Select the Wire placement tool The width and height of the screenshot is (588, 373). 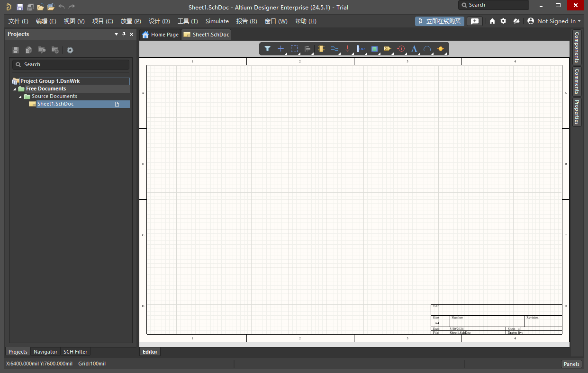click(335, 48)
